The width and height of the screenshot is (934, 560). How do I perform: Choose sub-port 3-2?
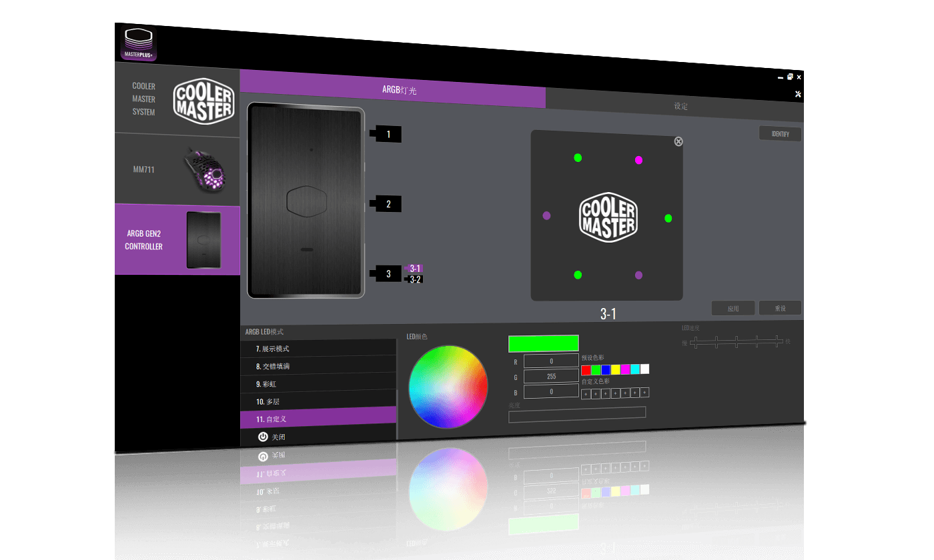point(414,279)
